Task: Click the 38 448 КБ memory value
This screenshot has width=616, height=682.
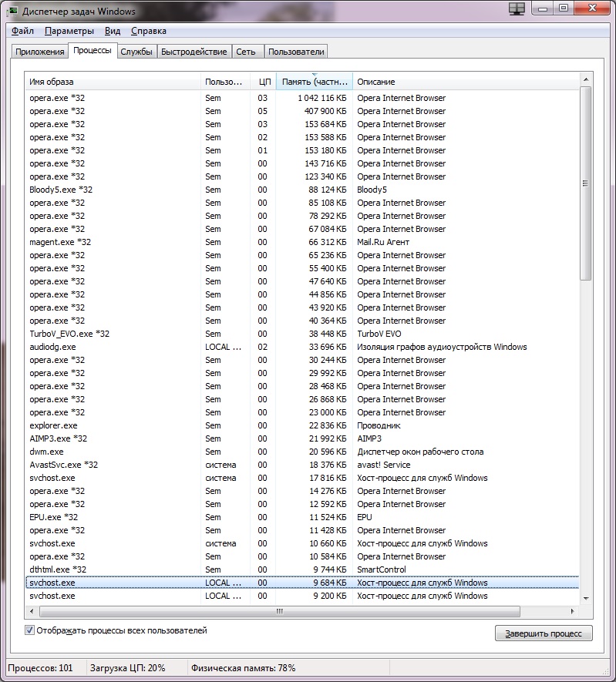Action: pyautogui.click(x=328, y=334)
